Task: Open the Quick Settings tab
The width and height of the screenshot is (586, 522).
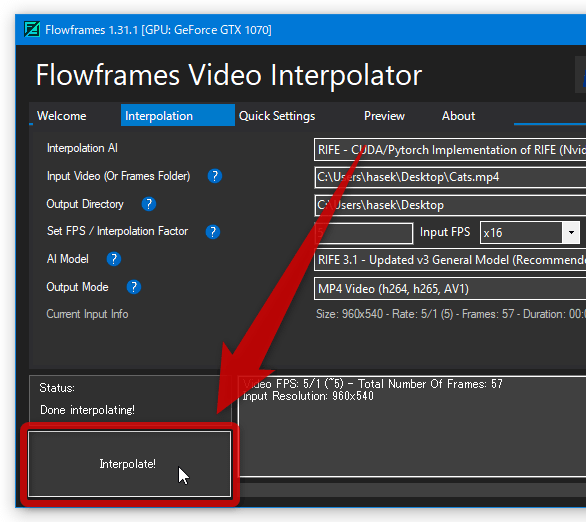Action: (277, 116)
